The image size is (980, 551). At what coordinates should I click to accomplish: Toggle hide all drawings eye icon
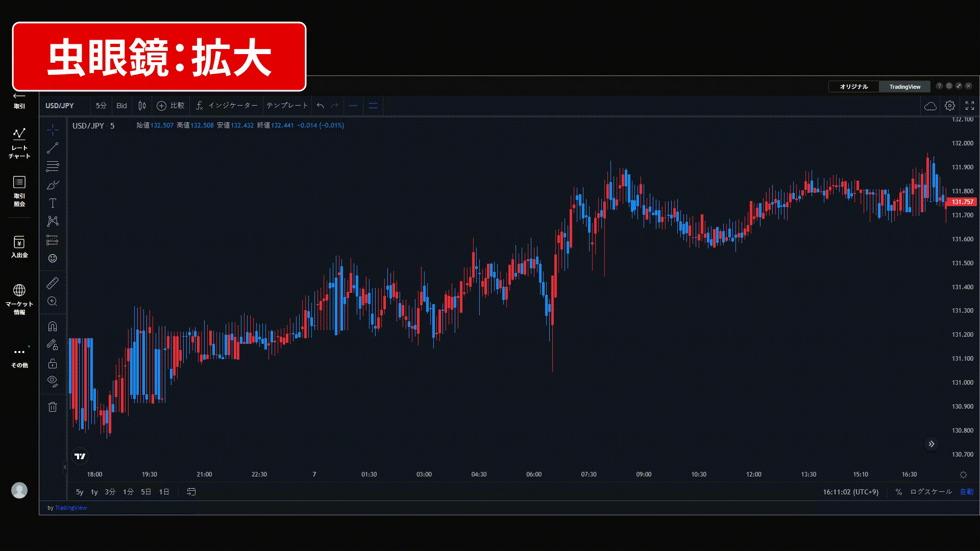53,381
